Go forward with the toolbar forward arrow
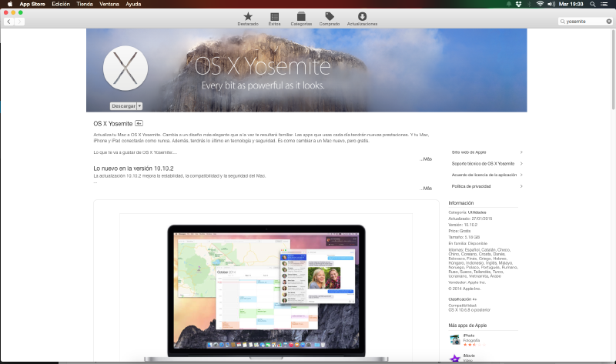This screenshot has width=616, height=364. click(x=19, y=22)
